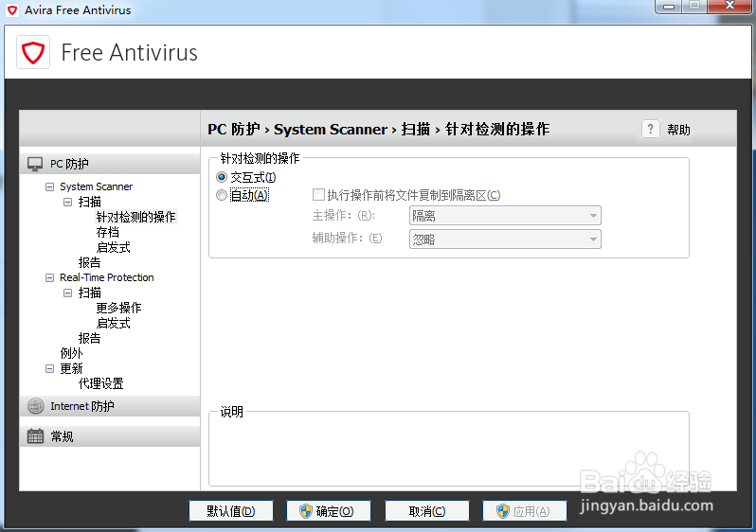
Task: Select the 交互式(I) radio button
Action: pos(222,177)
